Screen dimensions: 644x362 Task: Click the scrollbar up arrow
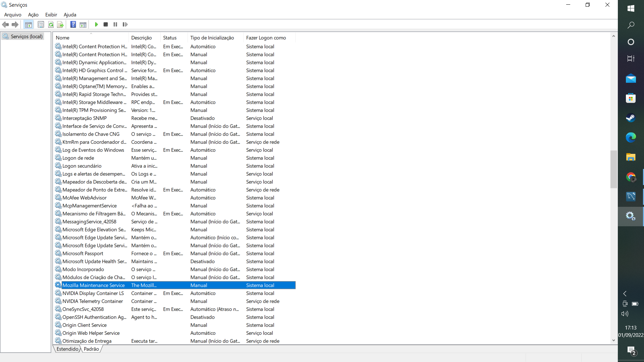[613, 36]
